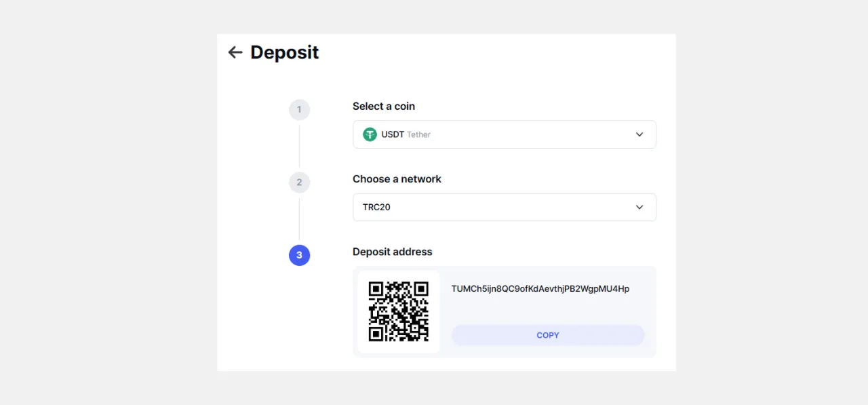Open the TRC20 network dropdown

click(505, 207)
